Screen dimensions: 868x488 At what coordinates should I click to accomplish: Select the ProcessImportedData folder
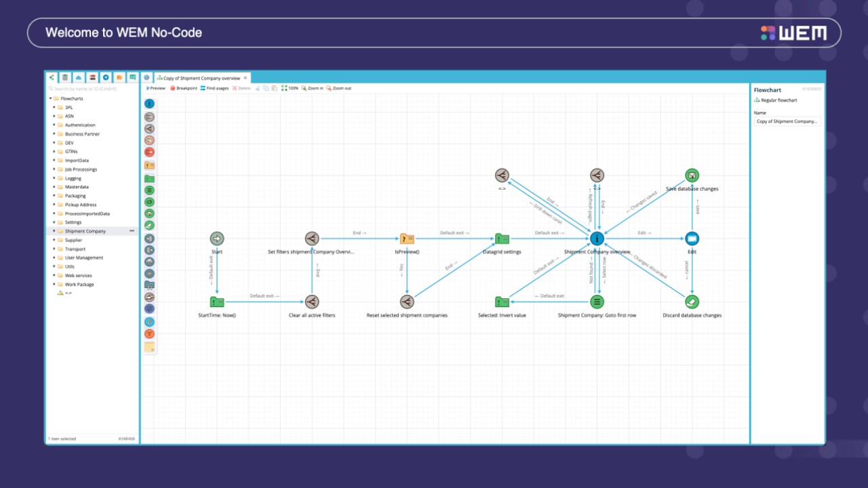click(87, 213)
